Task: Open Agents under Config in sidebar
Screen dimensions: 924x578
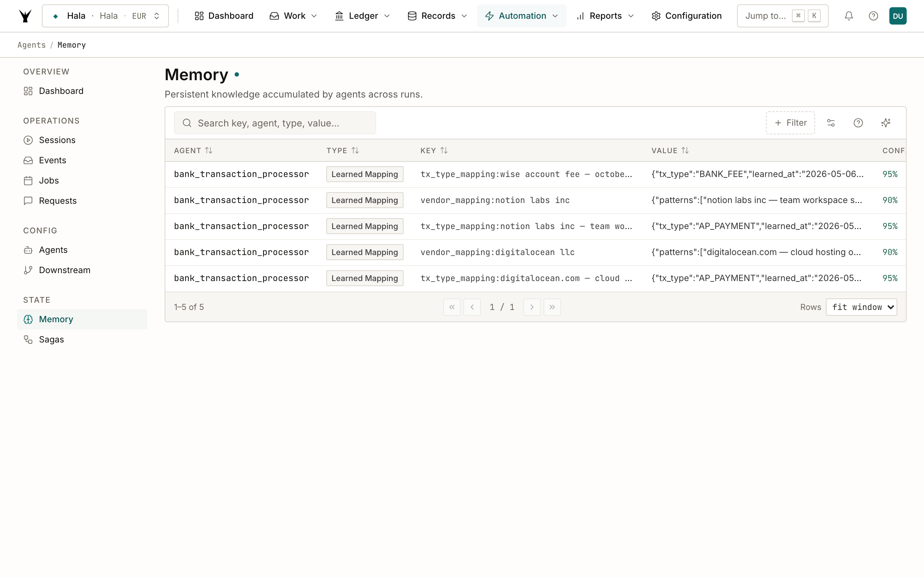Action: pos(82,250)
